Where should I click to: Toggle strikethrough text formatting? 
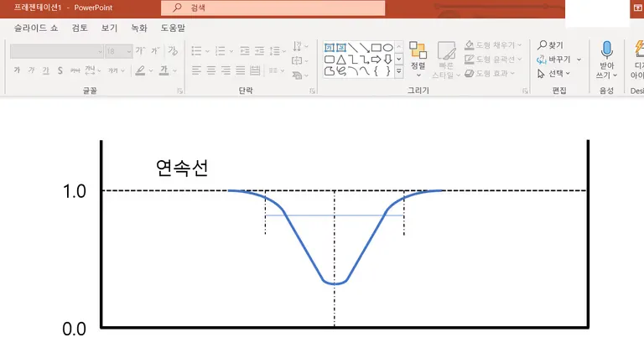[x=75, y=70]
